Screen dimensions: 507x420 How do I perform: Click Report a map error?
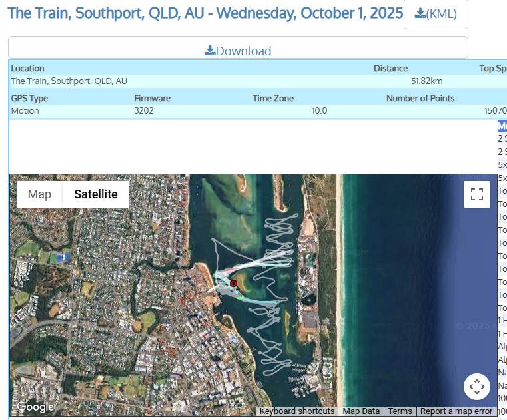[x=456, y=411]
